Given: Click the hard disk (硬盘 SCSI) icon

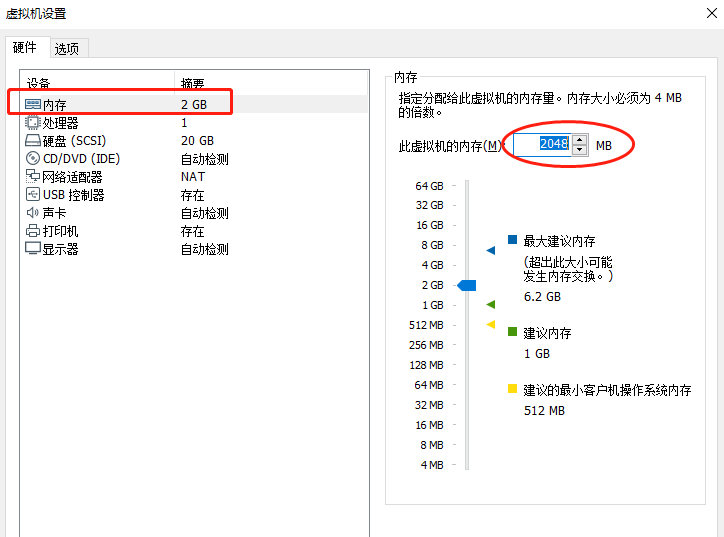Looking at the screenshot, I should click(33, 140).
